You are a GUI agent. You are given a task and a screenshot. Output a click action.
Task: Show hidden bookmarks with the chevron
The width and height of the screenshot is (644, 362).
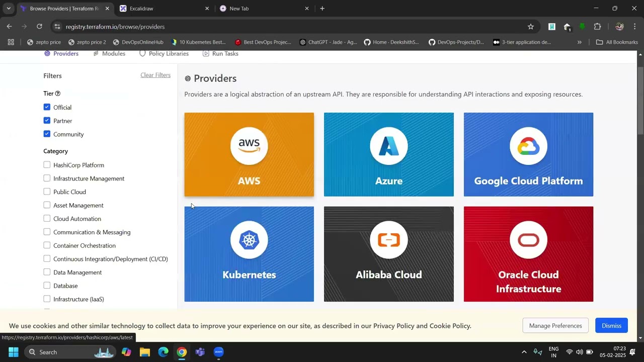point(579,42)
